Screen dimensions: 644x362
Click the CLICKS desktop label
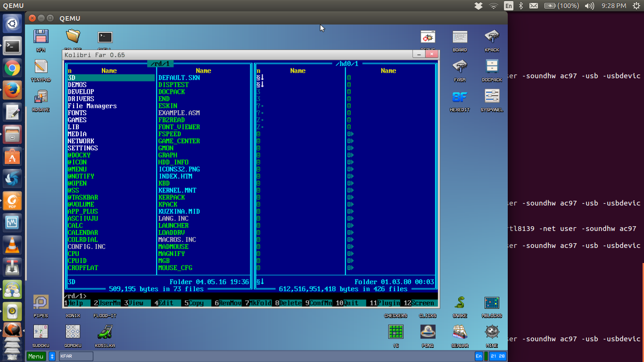(x=428, y=316)
